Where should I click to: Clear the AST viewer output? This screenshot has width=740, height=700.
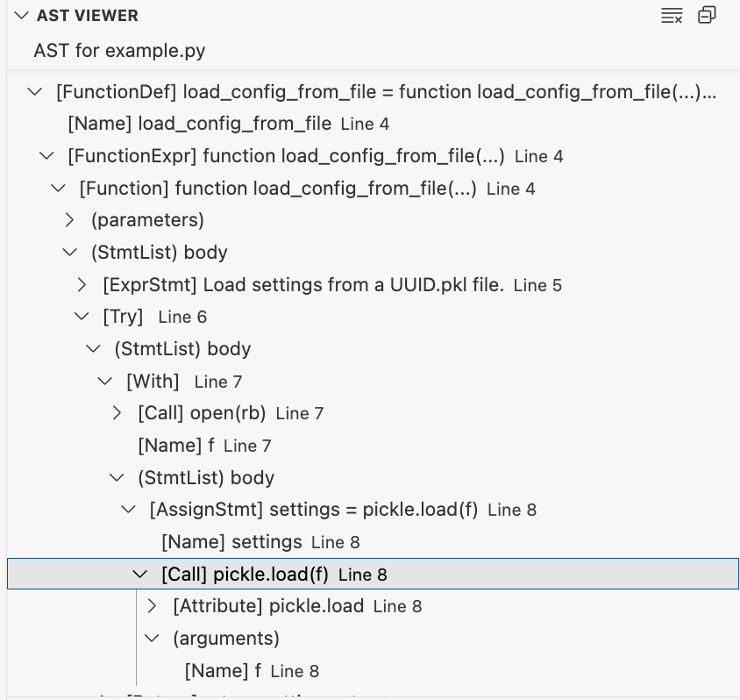(x=672, y=15)
